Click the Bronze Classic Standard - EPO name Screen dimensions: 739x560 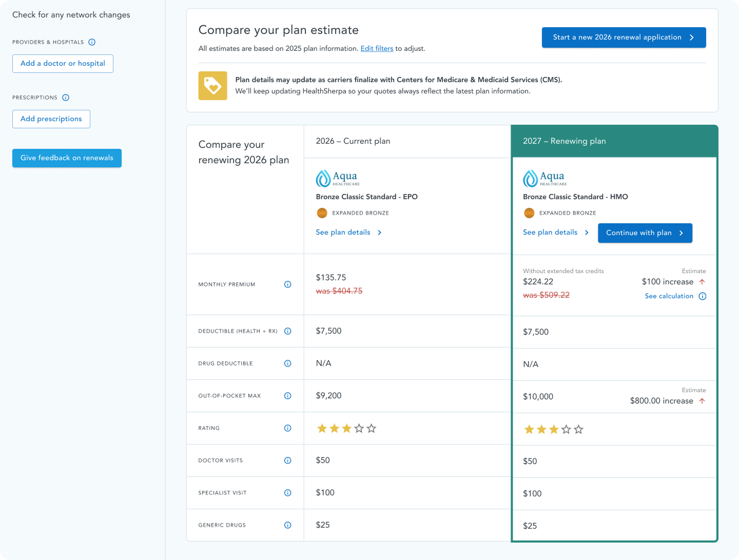pos(367,197)
